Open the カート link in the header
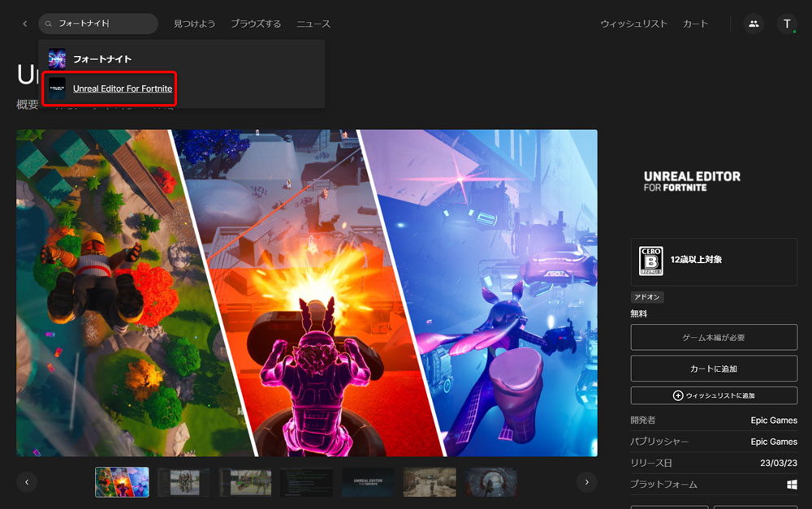812x509 pixels. (696, 24)
